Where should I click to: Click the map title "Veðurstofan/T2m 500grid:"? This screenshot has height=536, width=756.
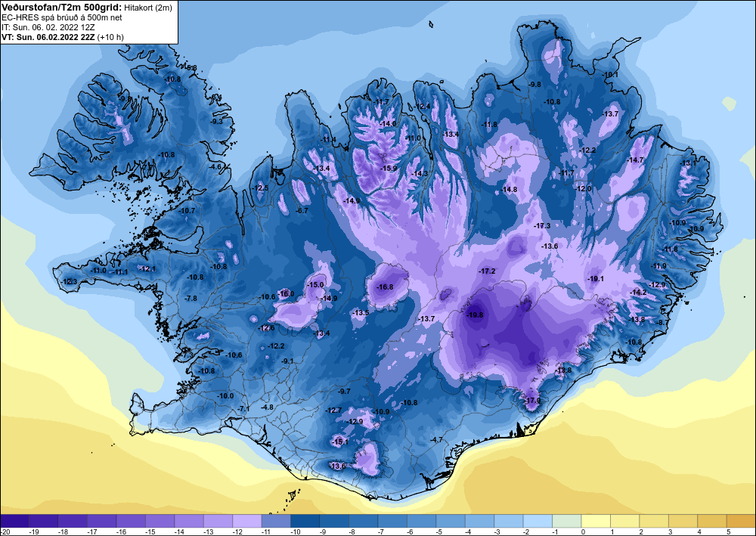point(61,8)
